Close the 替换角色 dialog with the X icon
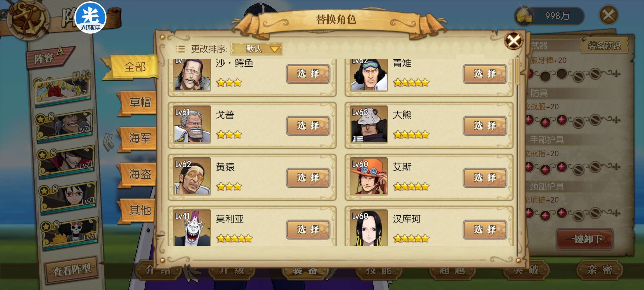This screenshot has height=290, width=644. click(513, 41)
